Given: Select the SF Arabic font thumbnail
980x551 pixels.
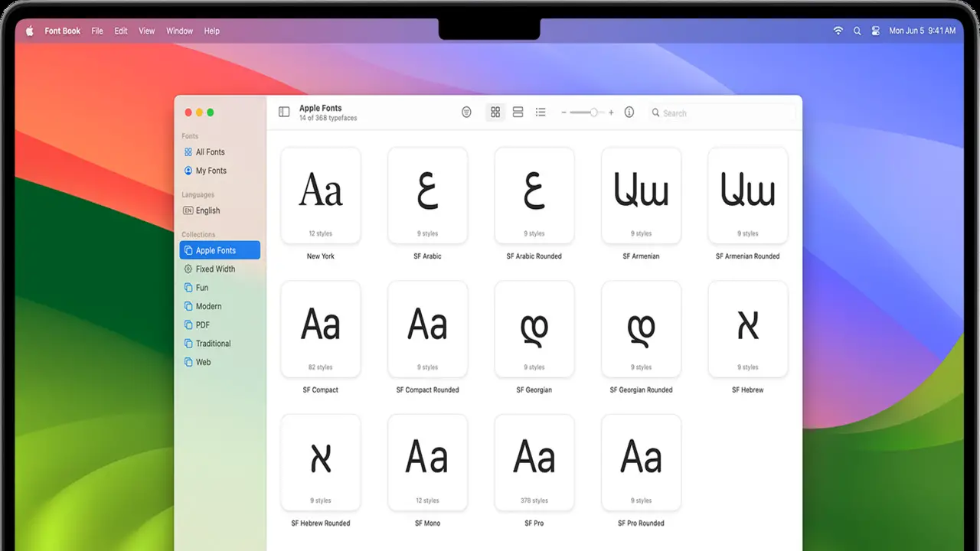Looking at the screenshot, I should click(427, 196).
